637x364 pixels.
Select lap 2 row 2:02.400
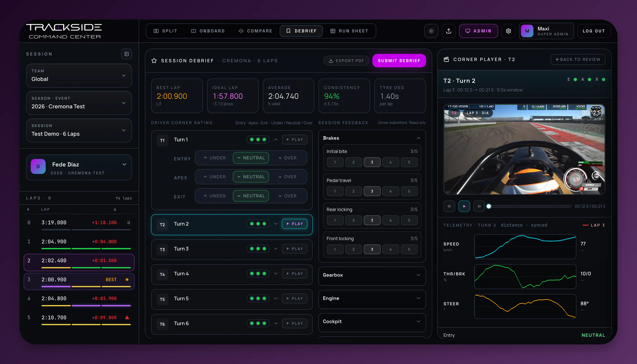tap(79, 262)
